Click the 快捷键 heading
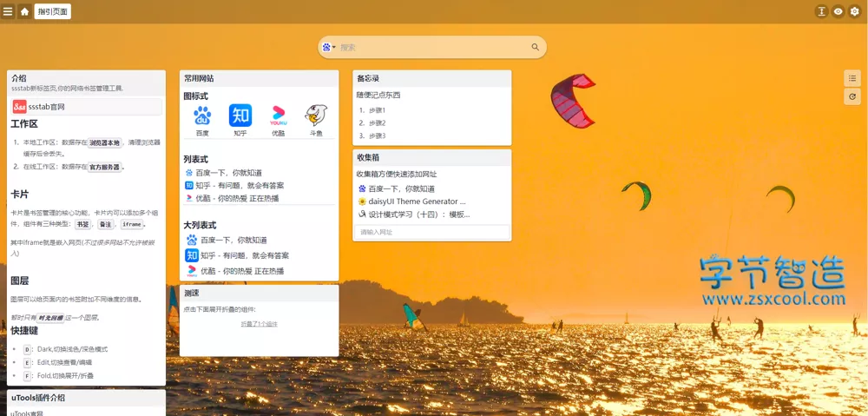This screenshot has height=416, width=868. pos(24,331)
